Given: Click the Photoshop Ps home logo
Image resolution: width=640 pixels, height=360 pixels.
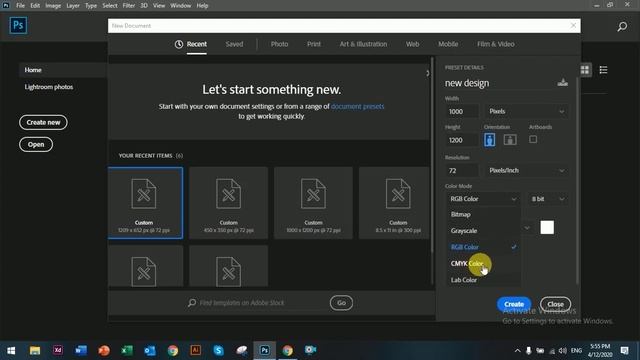Looking at the screenshot, I should point(18,25).
